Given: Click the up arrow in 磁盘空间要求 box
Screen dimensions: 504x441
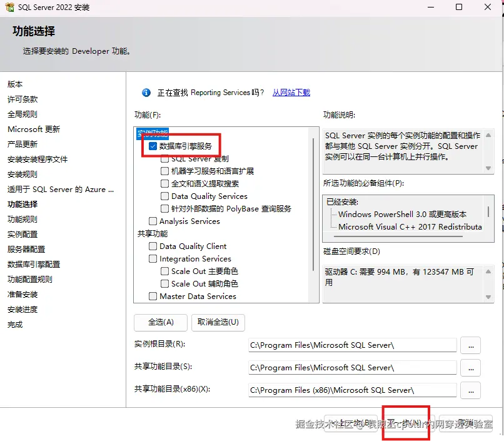Looking at the screenshot, I should coord(488,271).
